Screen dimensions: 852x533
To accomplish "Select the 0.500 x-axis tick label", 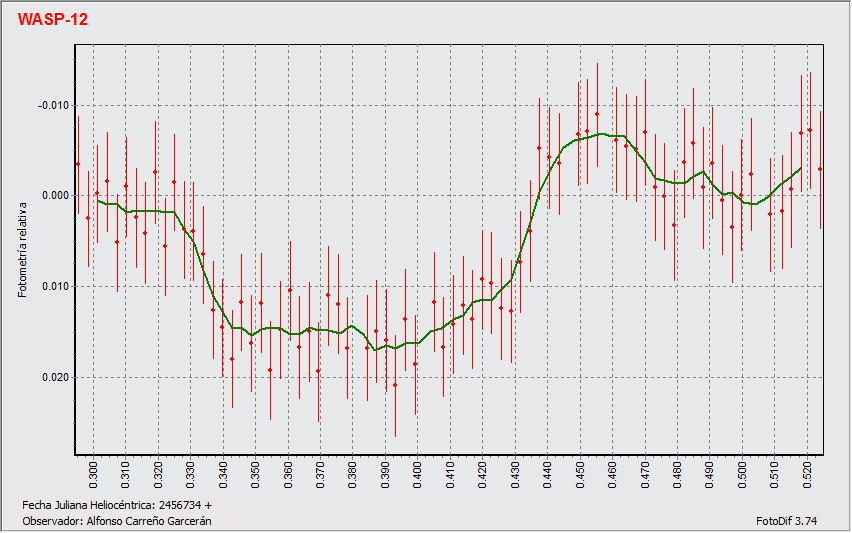I will click(x=743, y=473).
